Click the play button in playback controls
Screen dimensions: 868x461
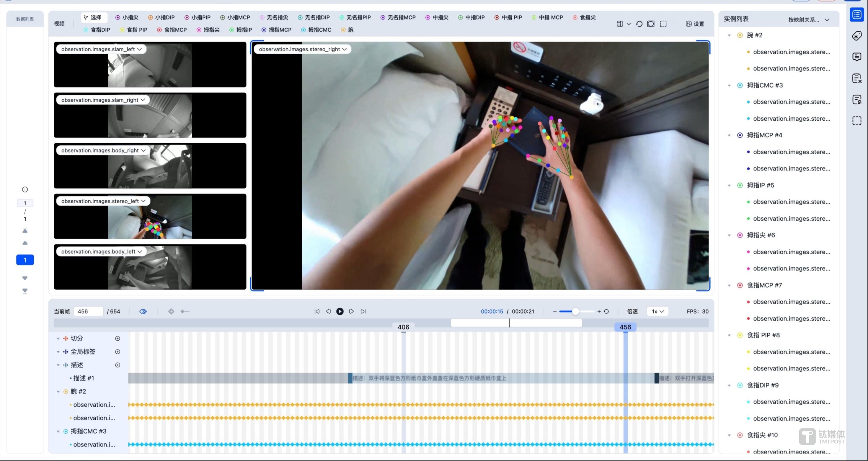pyautogui.click(x=340, y=311)
